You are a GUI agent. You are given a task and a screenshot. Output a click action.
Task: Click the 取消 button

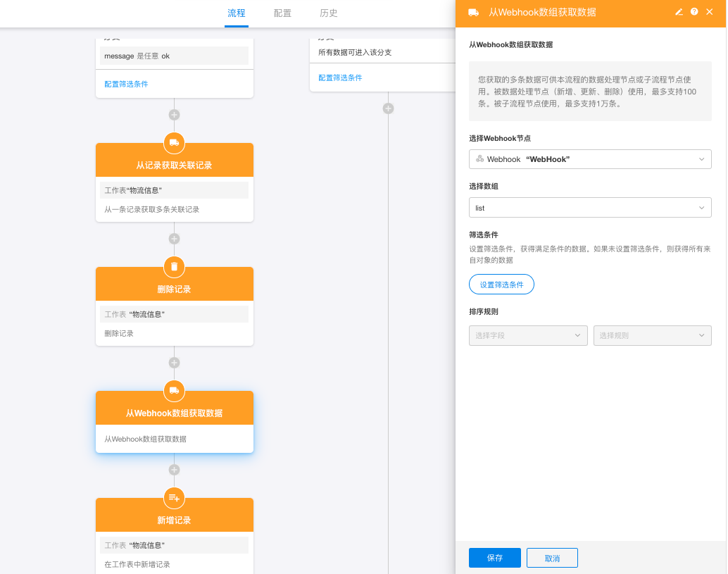[552, 558]
